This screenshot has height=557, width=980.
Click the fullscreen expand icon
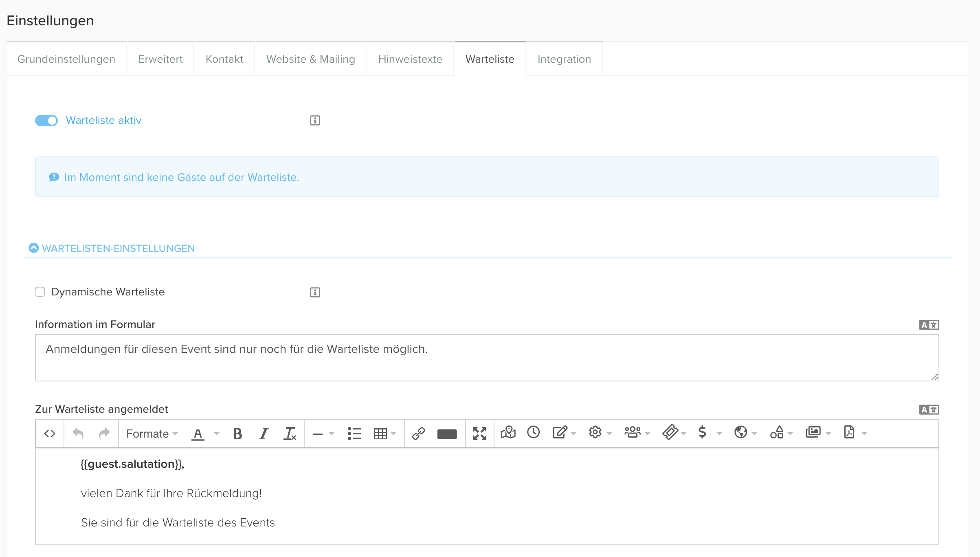pos(479,434)
